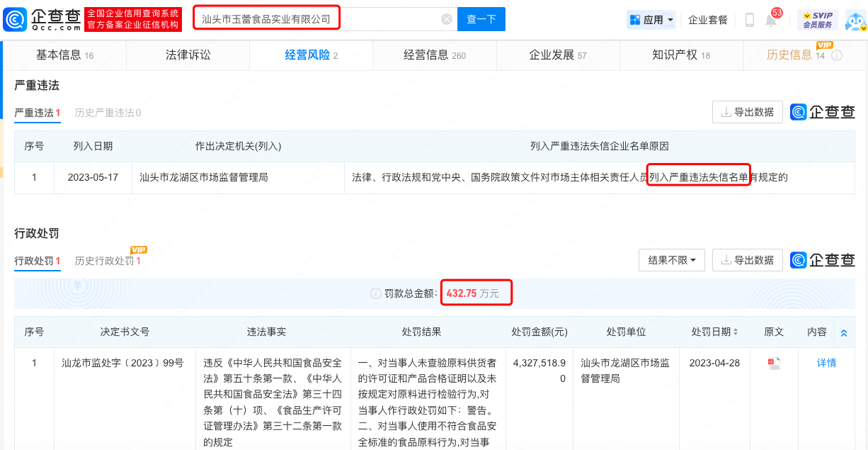Click the 处罚金额(元) column header
Screen dimensions: 868x450
point(539,332)
